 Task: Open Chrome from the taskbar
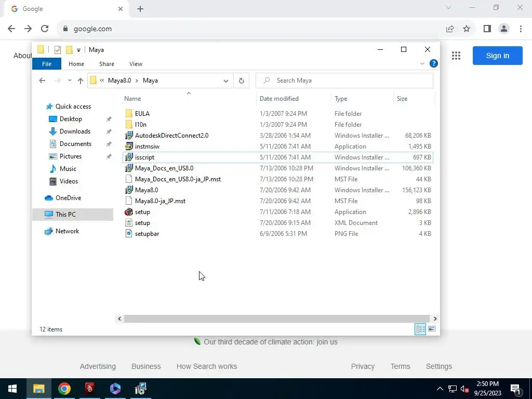pos(64,389)
